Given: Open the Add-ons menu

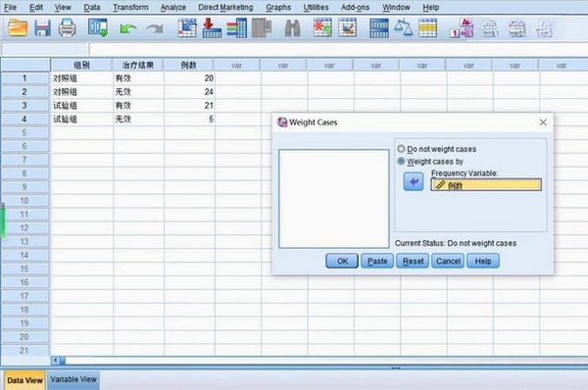Looking at the screenshot, I should click(x=355, y=7).
